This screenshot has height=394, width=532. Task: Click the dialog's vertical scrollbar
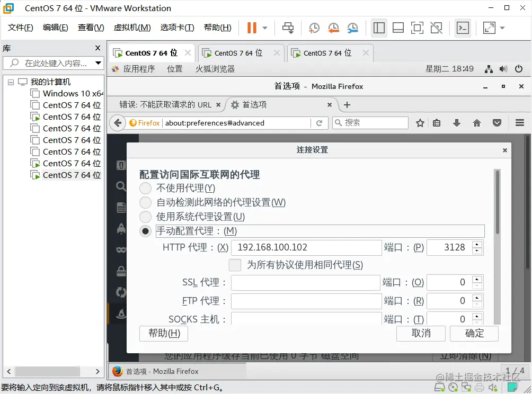497,246
